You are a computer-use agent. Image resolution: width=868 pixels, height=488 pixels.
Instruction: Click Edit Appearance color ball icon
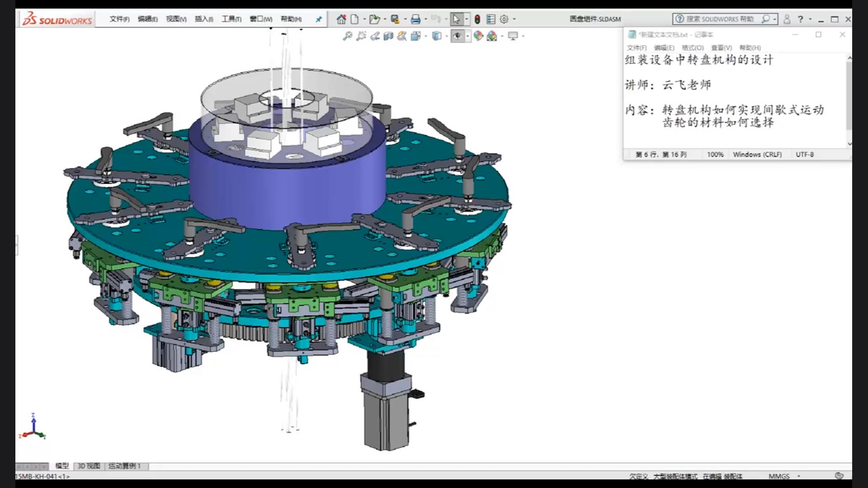(478, 36)
